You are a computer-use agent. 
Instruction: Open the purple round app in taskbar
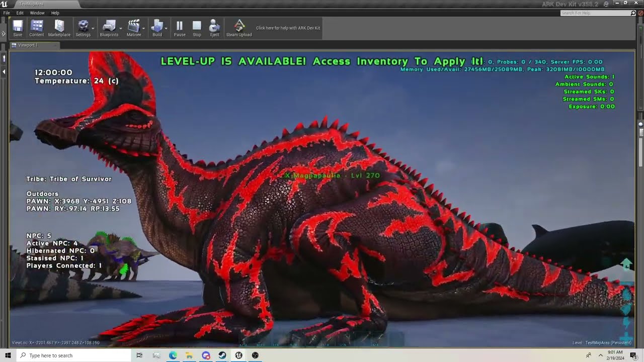[x=206, y=355]
